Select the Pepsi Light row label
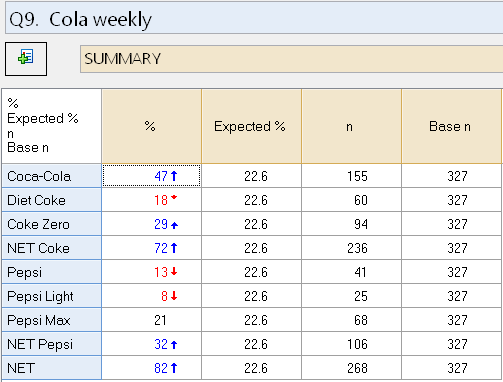Image resolution: width=503 pixels, height=382 pixels. click(x=52, y=296)
